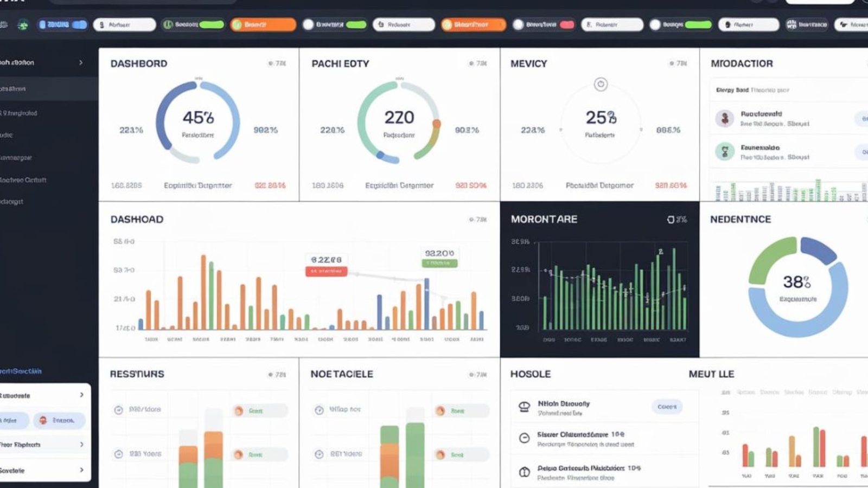Open the Redeestr pill in top bar
The image size is (868, 488).
coord(404,24)
